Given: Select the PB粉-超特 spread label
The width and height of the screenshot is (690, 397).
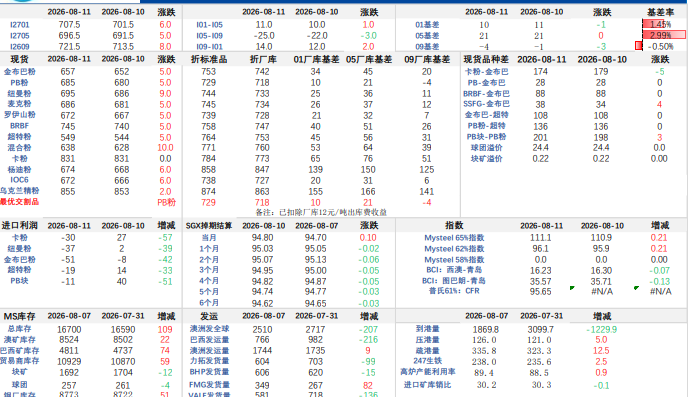Looking at the screenshot, I should pos(486,126).
